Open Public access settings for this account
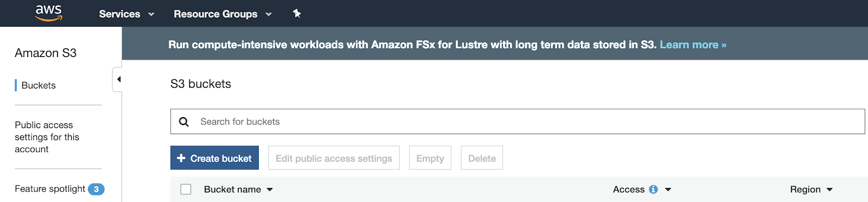 [x=47, y=137]
